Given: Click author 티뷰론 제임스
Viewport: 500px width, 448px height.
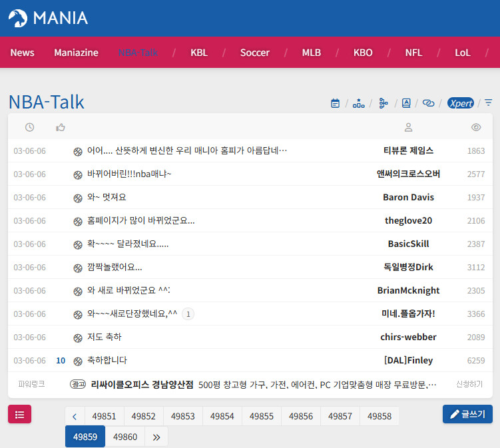Looking at the screenshot, I should pyautogui.click(x=409, y=150).
